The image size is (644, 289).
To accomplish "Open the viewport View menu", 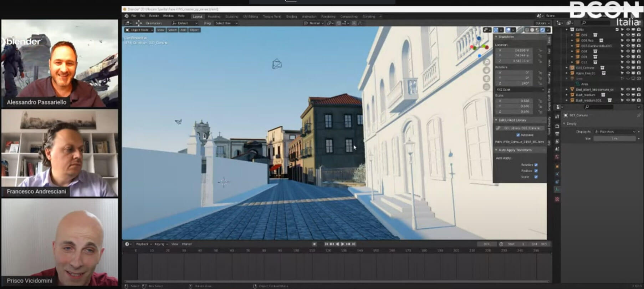I will click(161, 30).
